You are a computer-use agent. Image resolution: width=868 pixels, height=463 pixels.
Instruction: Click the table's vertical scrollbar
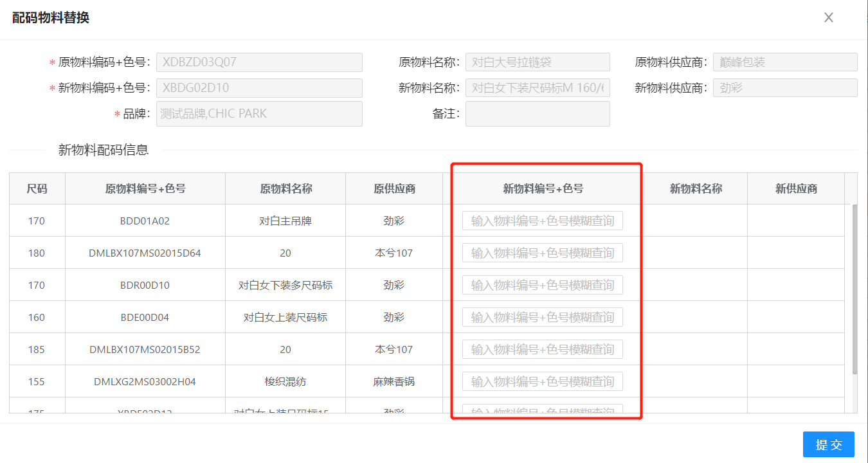pos(854,289)
